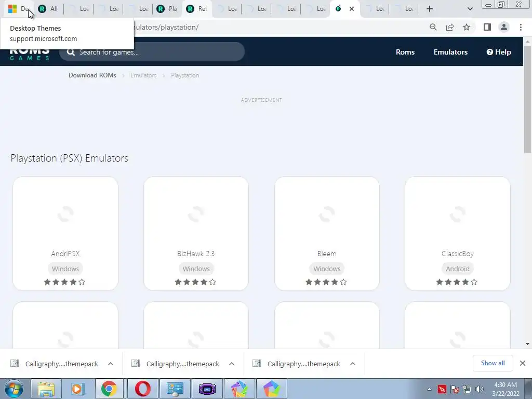Open Windows Explorer from taskbar

pyautogui.click(x=46, y=389)
